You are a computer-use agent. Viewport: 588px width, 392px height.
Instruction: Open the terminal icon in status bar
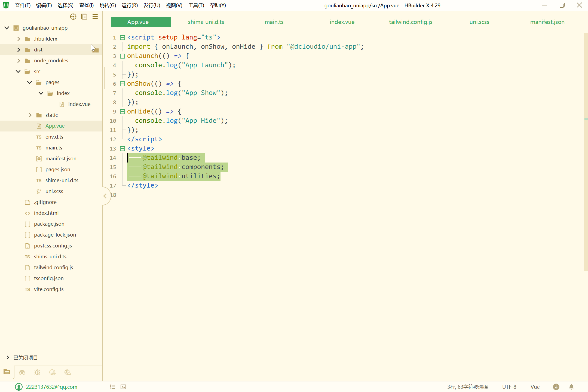tap(123, 387)
